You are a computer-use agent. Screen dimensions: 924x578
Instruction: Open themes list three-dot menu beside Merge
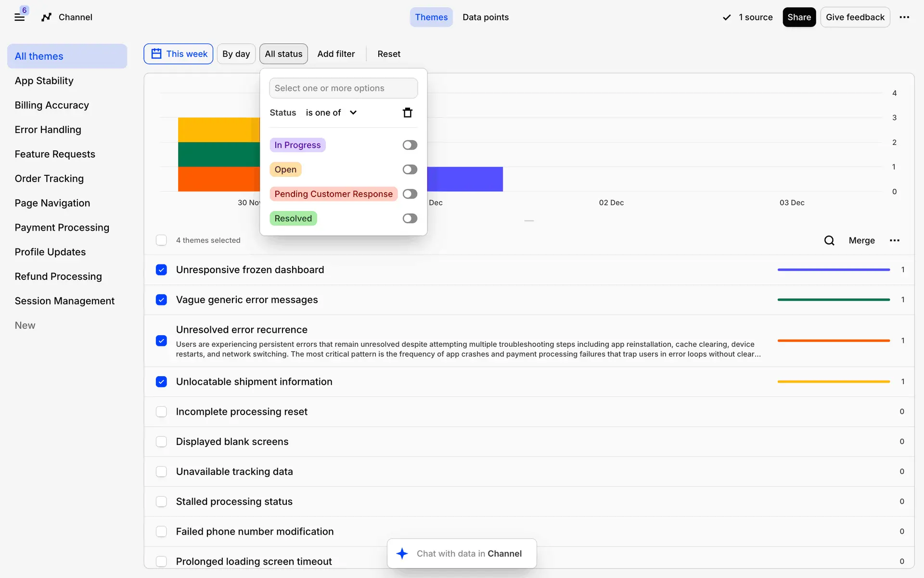click(x=894, y=240)
